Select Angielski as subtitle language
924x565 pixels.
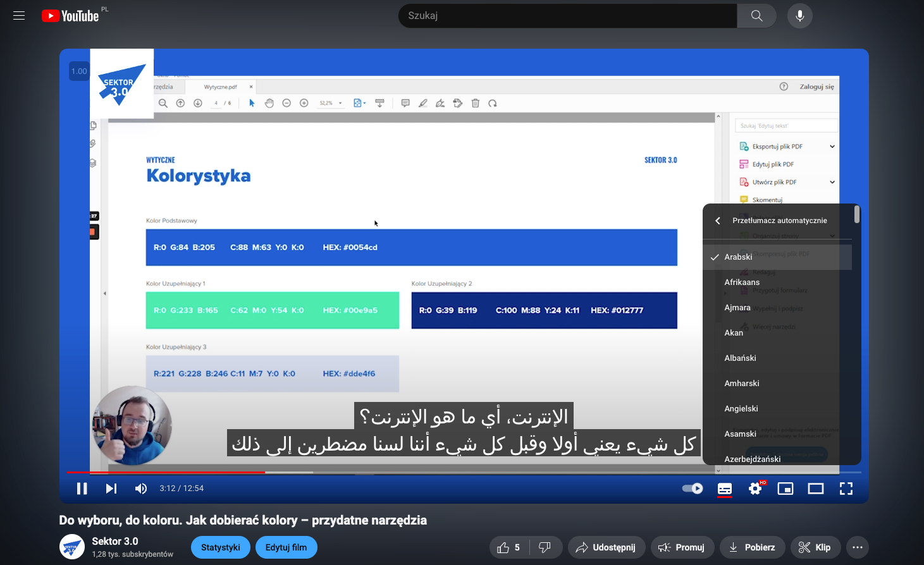point(741,409)
